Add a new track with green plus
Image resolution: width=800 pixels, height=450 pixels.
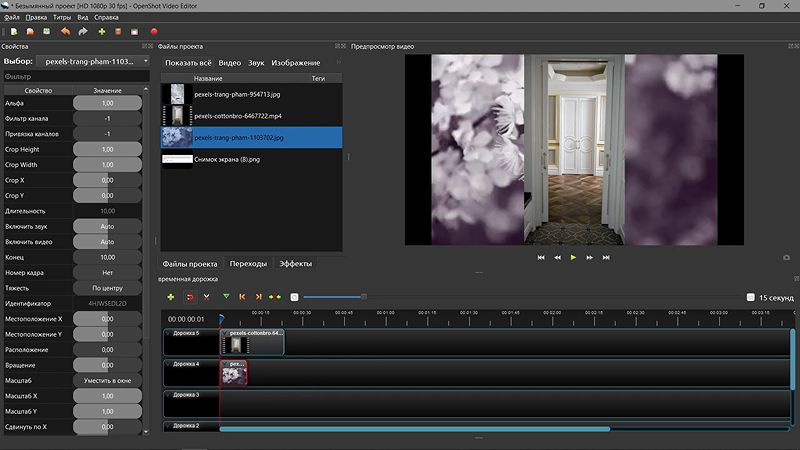coord(170,297)
